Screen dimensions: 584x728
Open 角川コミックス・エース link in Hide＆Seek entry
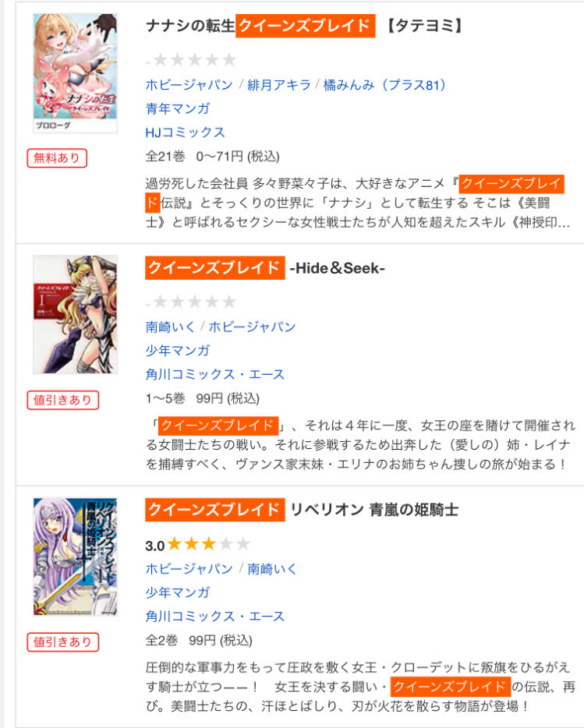pyautogui.click(x=215, y=374)
